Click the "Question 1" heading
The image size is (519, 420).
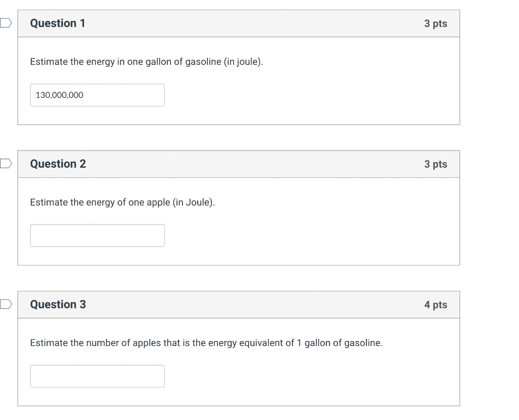click(58, 23)
